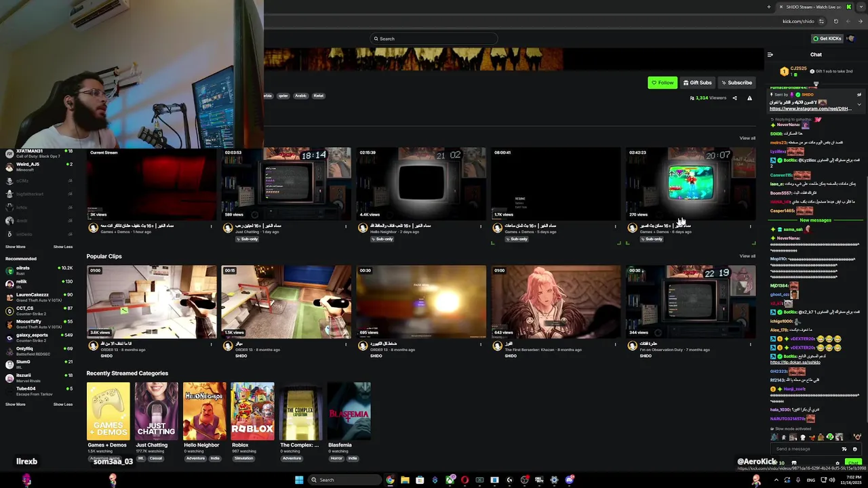Unpin the pinned SHIDO message
The height and width of the screenshot is (488, 868).
point(859,94)
